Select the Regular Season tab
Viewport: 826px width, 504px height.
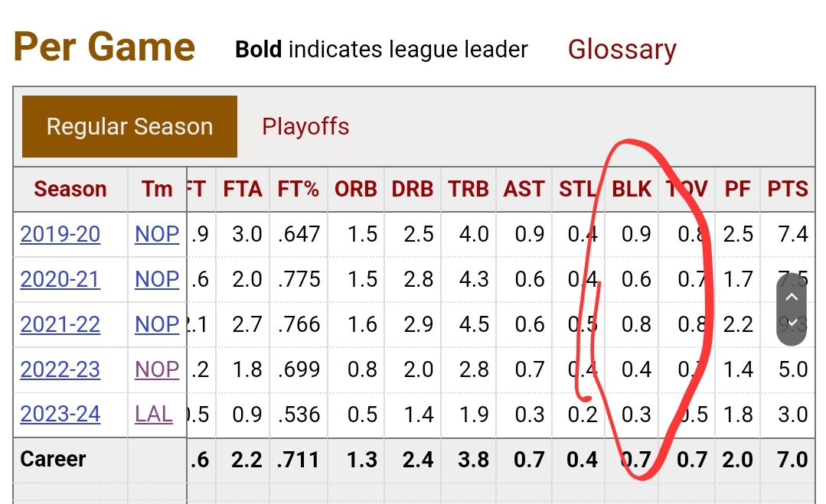[x=129, y=127]
